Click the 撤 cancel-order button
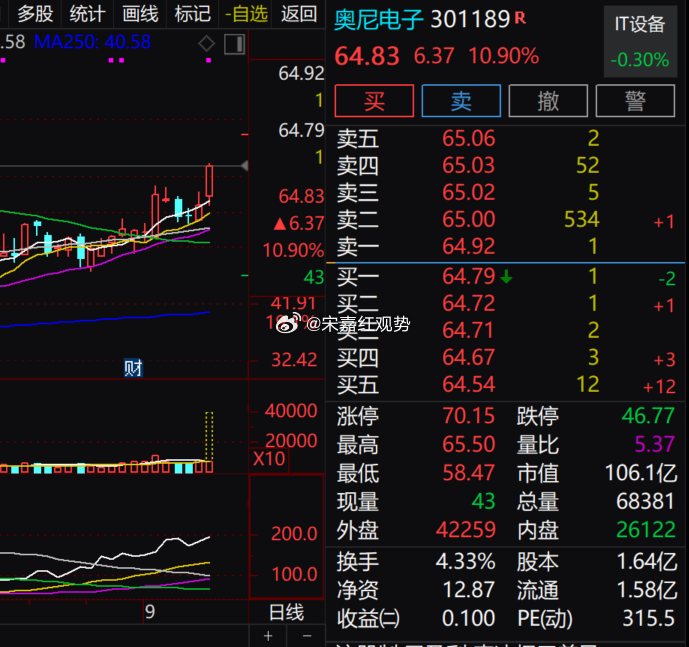 (x=548, y=101)
